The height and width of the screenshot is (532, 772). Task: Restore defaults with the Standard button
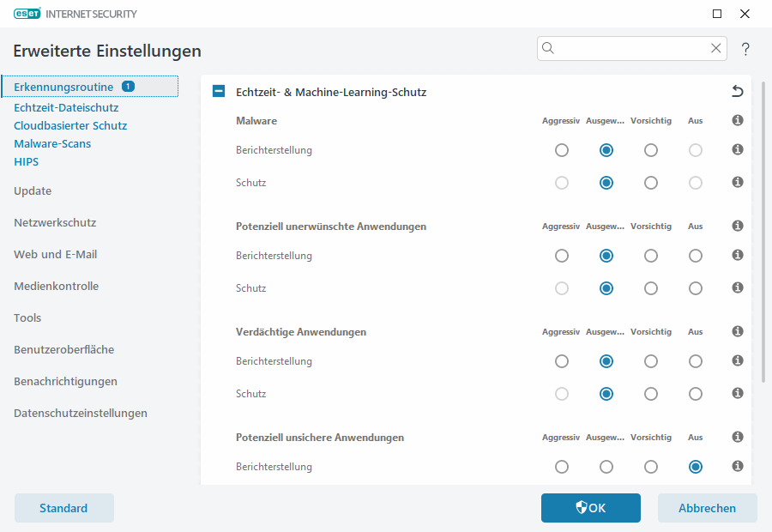click(x=63, y=507)
